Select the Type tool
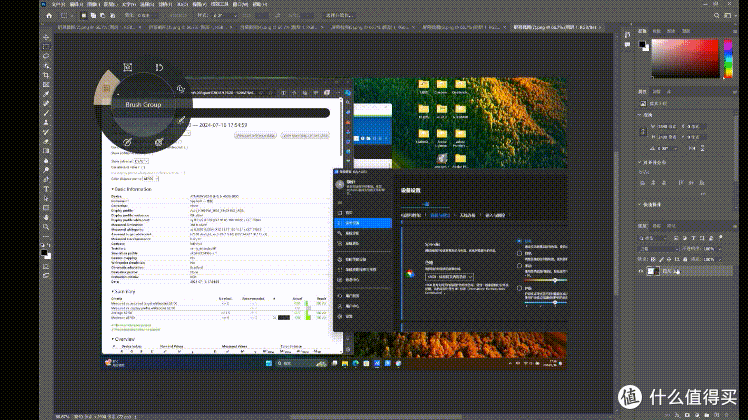Image resolution: width=748 pixels, height=420 pixels. pyautogui.click(x=46, y=189)
